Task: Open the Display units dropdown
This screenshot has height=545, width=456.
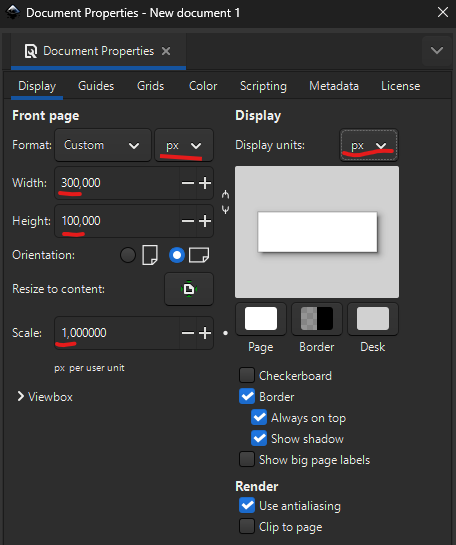Action: pos(369,145)
